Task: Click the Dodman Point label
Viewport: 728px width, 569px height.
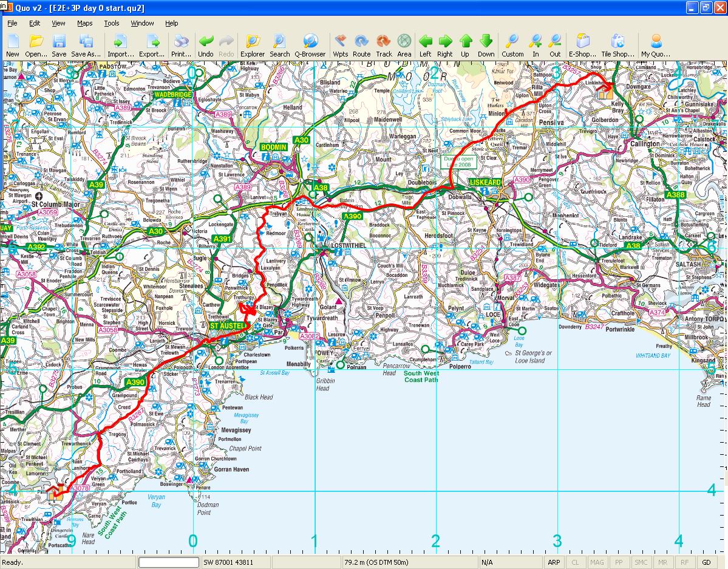Action: pyautogui.click(x=207, y=509)
